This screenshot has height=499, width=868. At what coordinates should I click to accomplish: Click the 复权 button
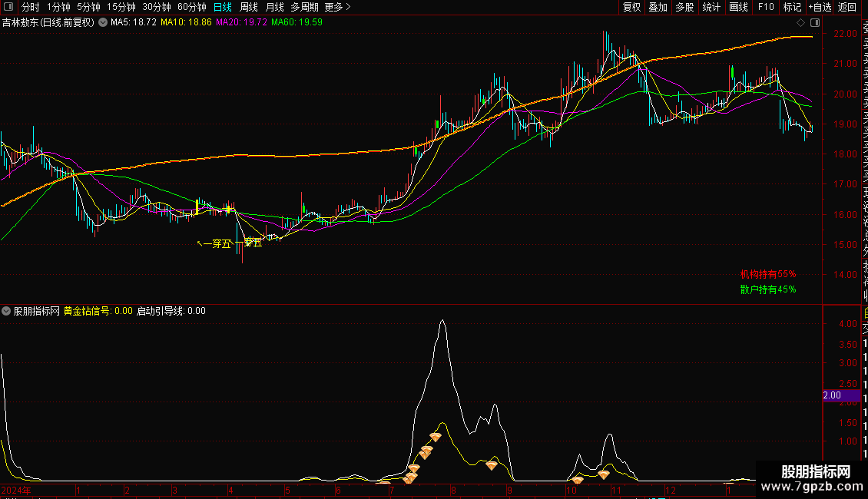[631, 7]
